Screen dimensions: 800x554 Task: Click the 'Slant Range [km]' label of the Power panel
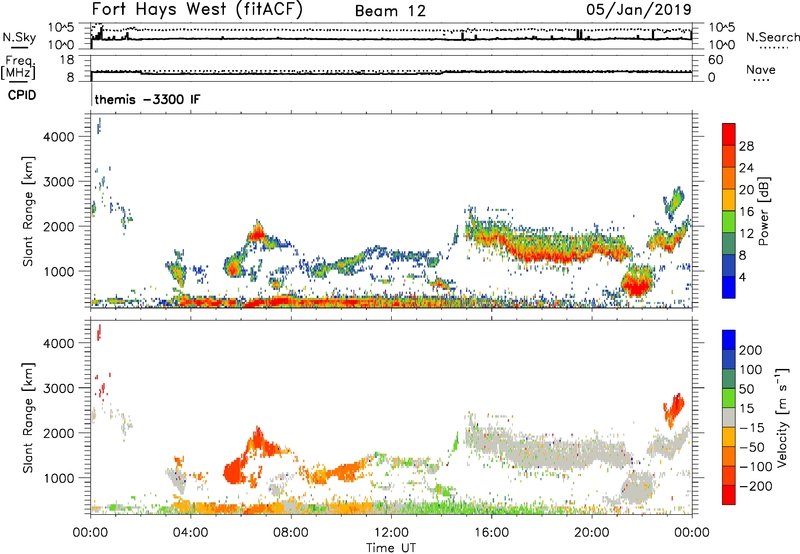28,211
